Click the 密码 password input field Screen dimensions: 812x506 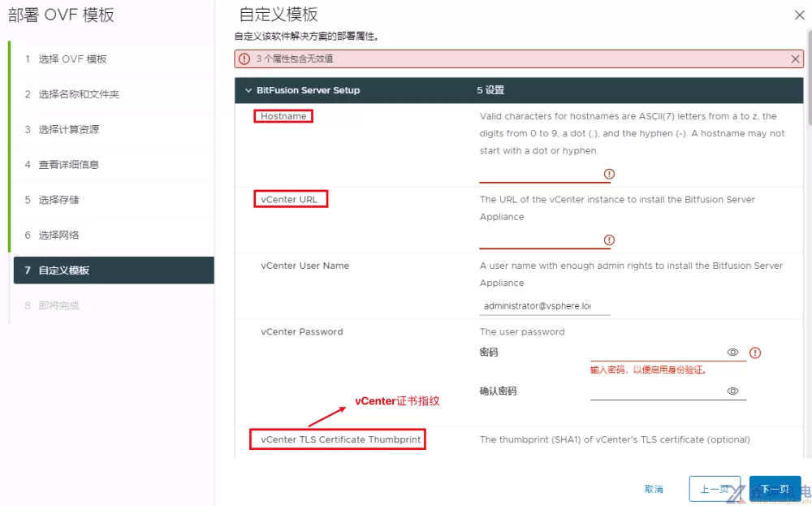[659, 352]
